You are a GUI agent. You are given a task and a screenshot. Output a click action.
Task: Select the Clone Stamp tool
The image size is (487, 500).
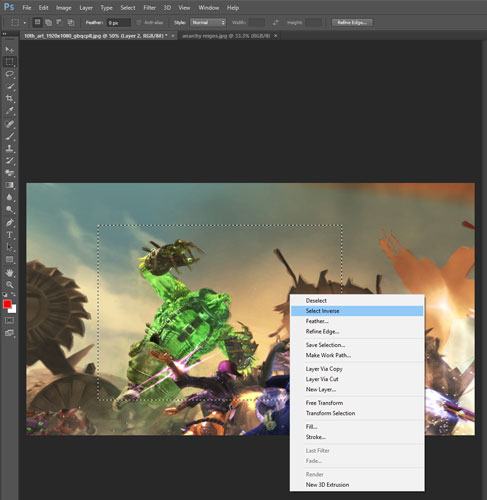pos(9,148)
